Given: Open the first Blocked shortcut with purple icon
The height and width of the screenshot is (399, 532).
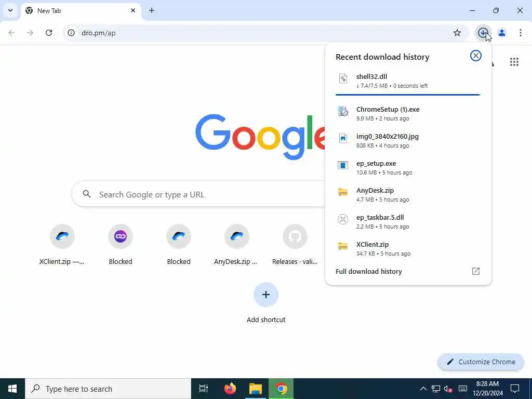Looking at the screenshot, I should click(121, 245).
